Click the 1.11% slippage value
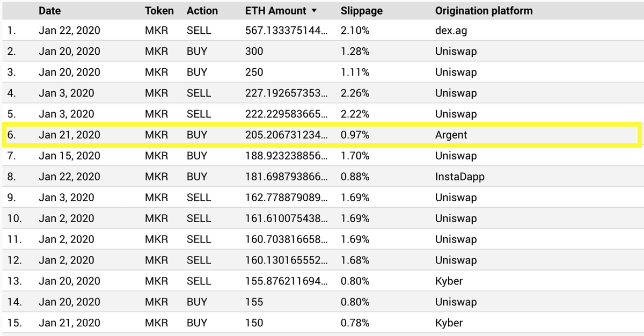 pos(355,72)
